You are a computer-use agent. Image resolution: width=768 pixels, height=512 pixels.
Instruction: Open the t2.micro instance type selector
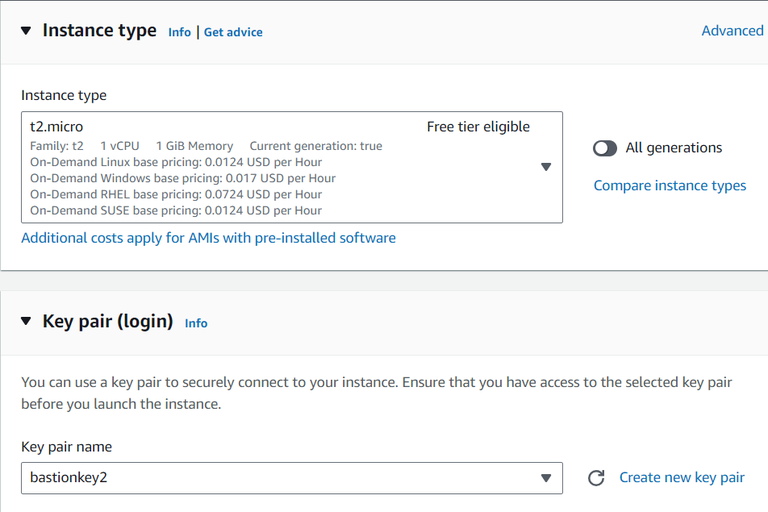click(x=290, y=167)
